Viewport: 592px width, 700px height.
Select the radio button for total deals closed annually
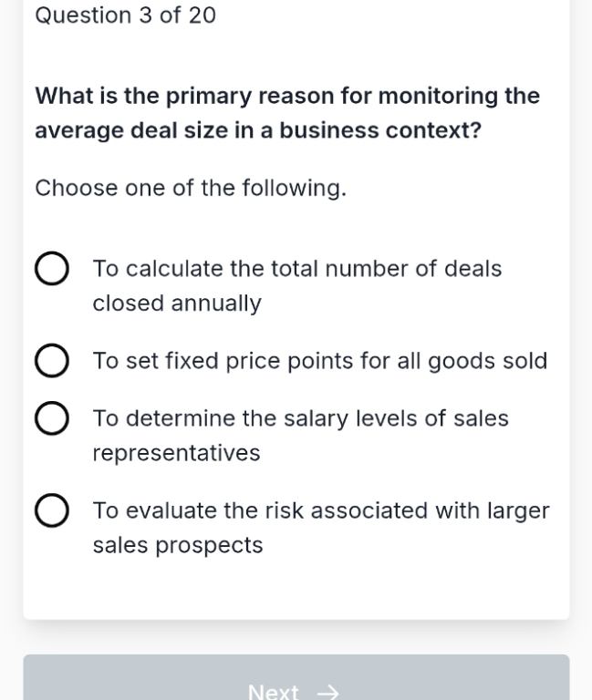pos(52,268)
